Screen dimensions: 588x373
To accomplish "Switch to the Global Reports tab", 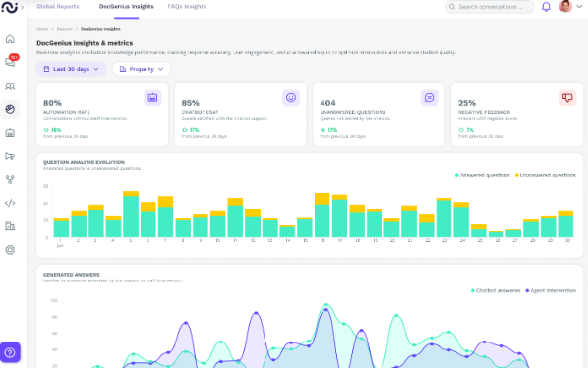I will click(x=58, y=6).
